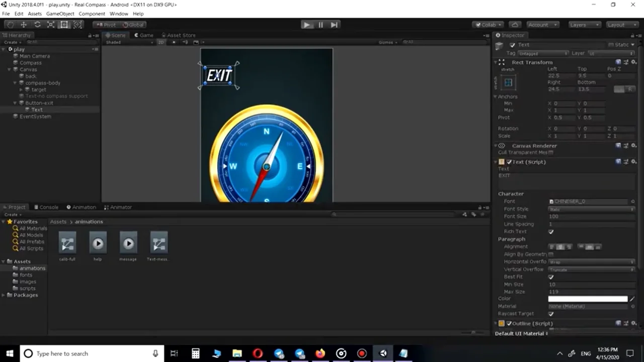Toggle the Static checkbox

611,45
